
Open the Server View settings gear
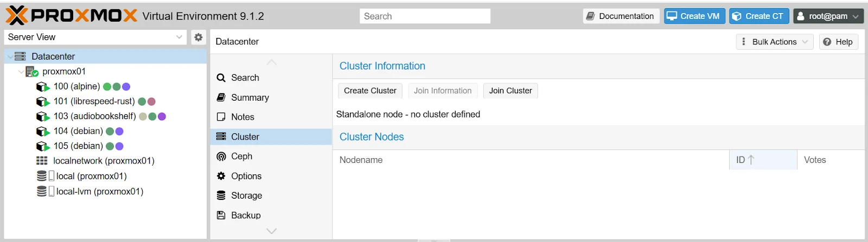[199, 37]
